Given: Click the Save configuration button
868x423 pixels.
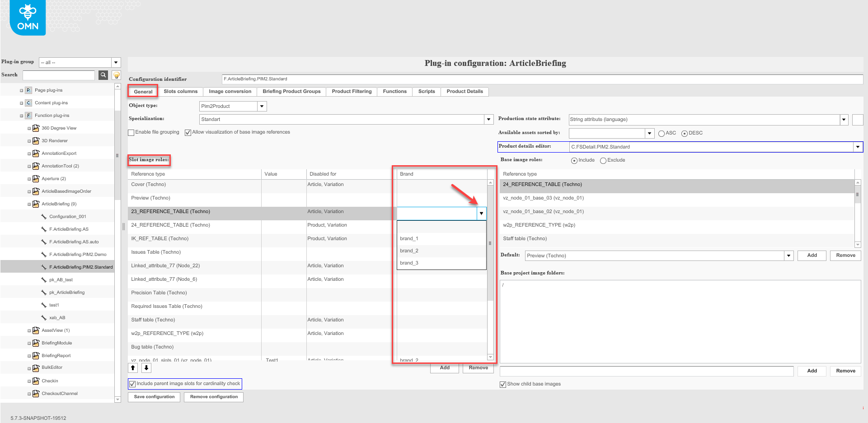Looking at the screenshot, I should coord(154,397).
